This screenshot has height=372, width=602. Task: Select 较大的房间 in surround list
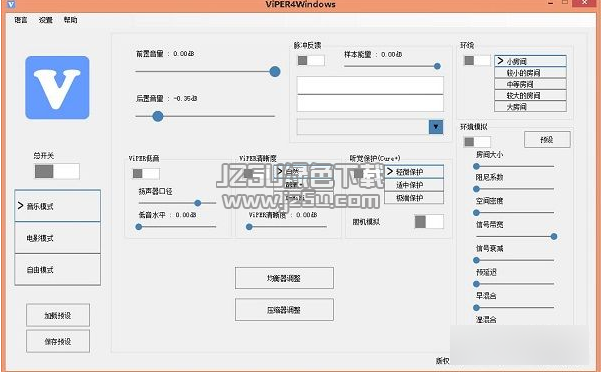[x=530, y=95]
